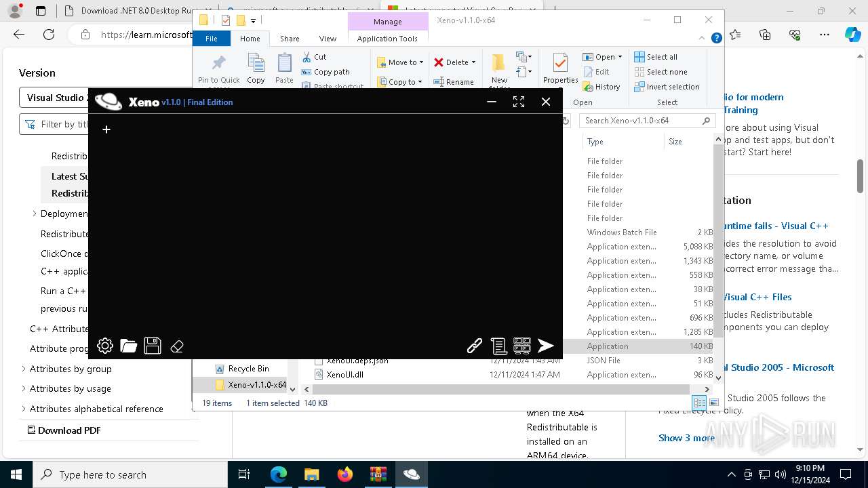Viewport: 868px width, 488px height.
Task: Sort the file list by the Type column
Action: point(623,142)
